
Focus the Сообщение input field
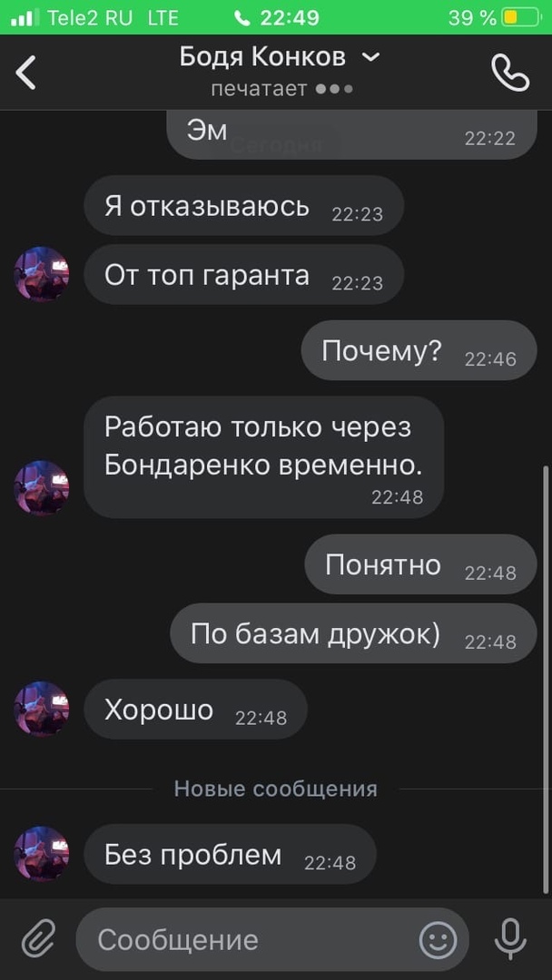pos(272,939)
